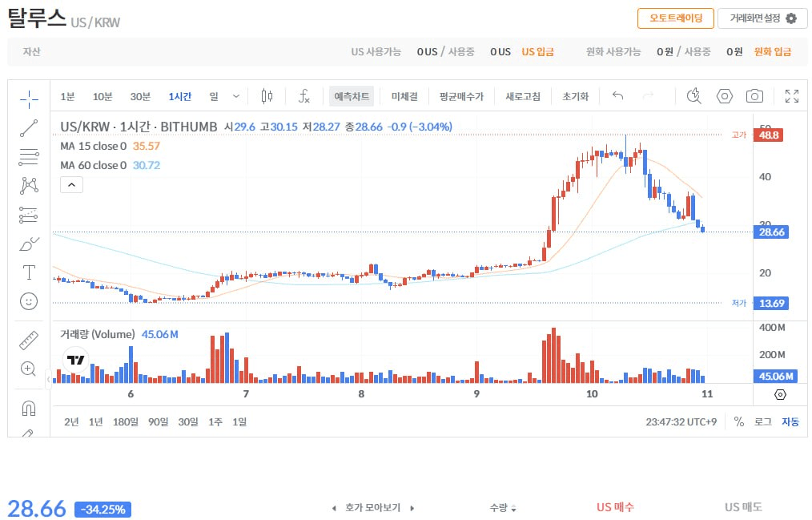
Task: Click the 원화 입금 deposit link
Action: (772, 51)
